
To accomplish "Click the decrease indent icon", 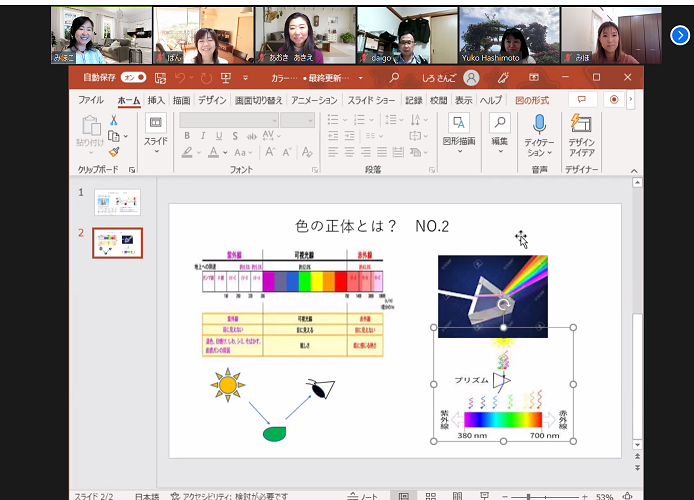I will 333,136.
